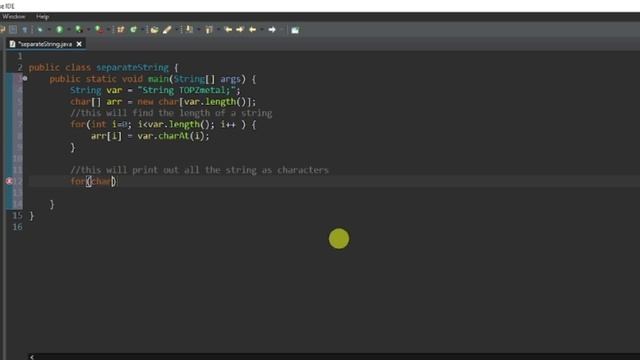Open the Coverage dropdown arrow

[x=88, y=30]
